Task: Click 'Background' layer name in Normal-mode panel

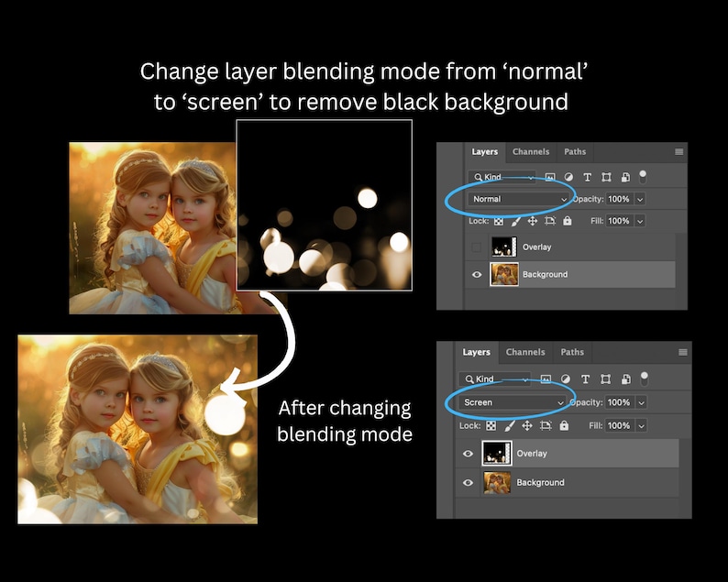Action: click(545, 275)
